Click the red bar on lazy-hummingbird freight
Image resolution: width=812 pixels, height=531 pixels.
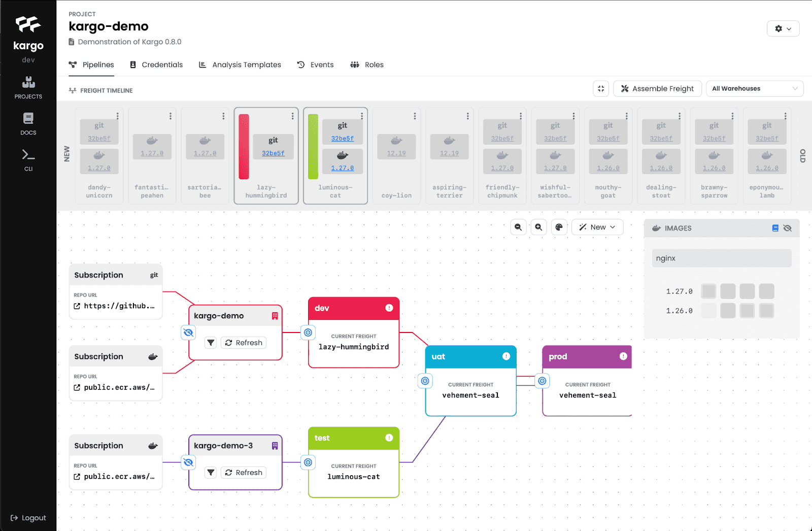click(244, 147)
